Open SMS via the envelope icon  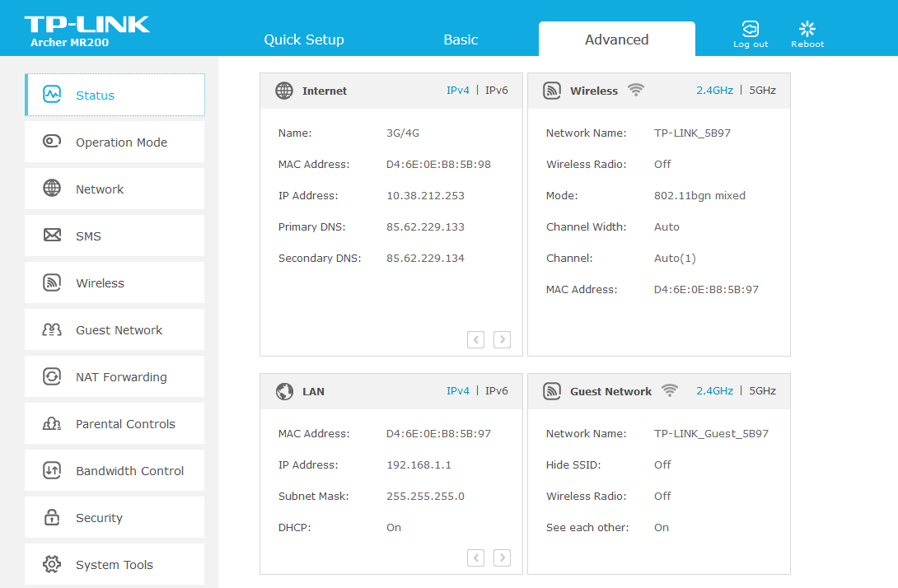[52, 236]
